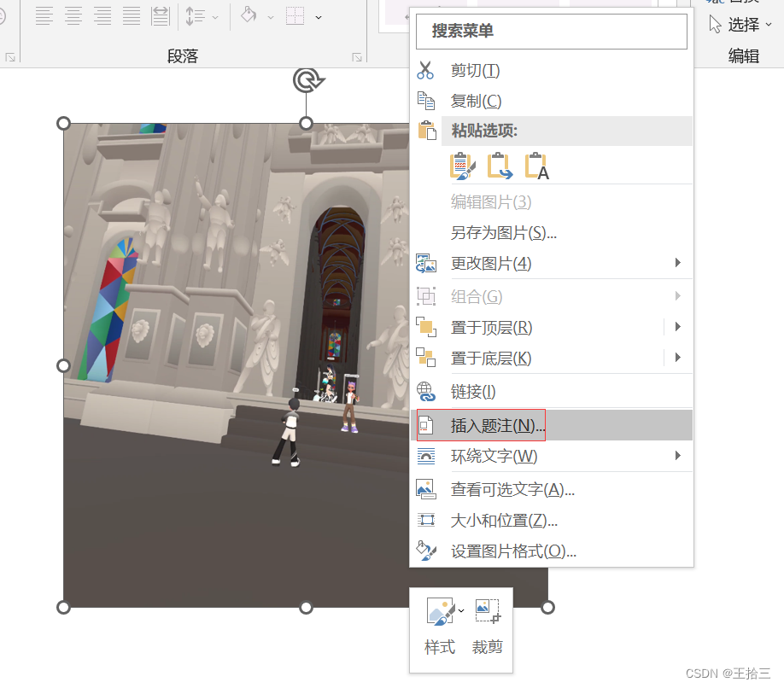Open the shading color dropdown arrow
The width and height of the screenshot is (784, 688).
click(x=271, y=17)
